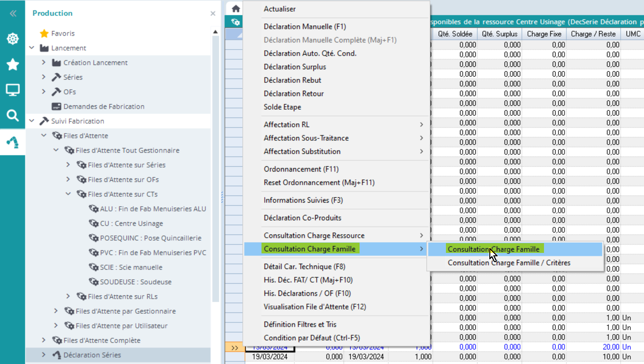Image resolution: width=644 pixels, height=364 pixels.
Task: Collapse the Suivi Fabrication node
Action: tap(32, 121)
